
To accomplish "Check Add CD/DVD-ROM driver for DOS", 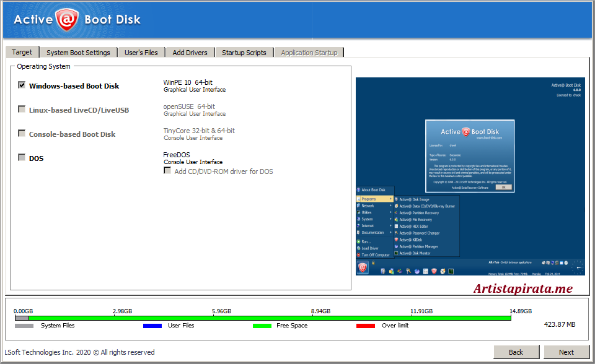I will [x=167, y=171].
